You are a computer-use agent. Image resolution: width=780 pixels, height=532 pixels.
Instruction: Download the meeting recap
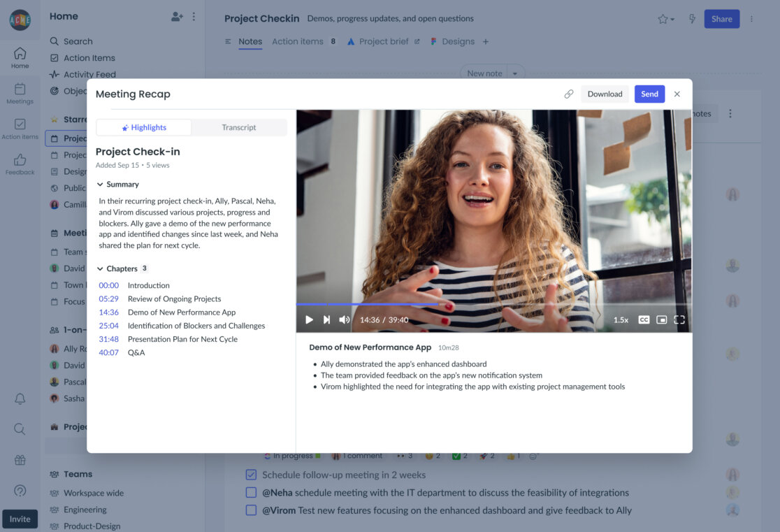(605, 94)
